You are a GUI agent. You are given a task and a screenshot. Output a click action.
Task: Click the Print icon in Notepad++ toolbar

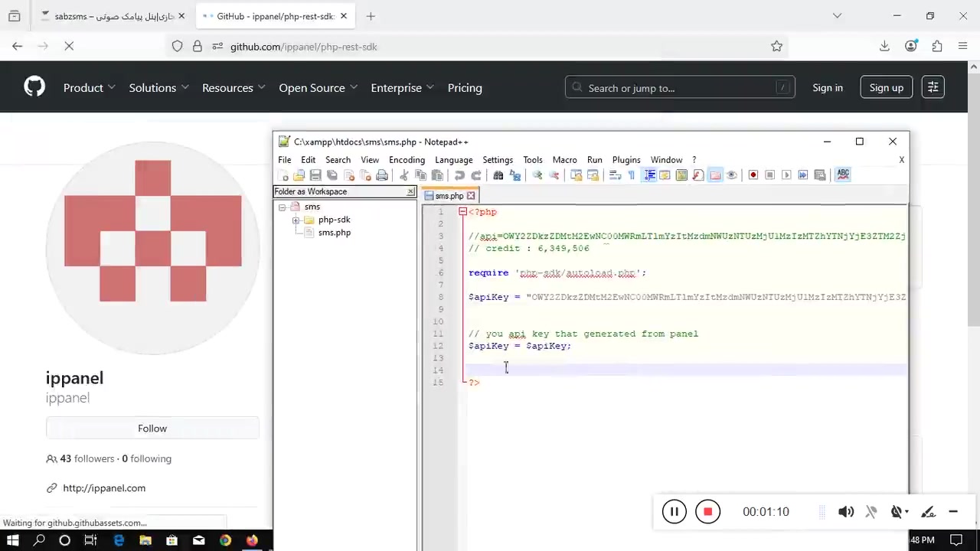[382, 175]
